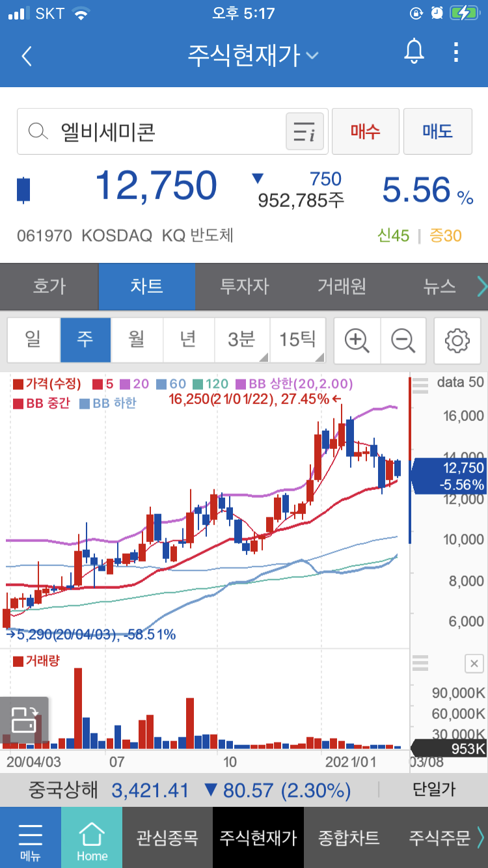This screenshot has width=488, height=868.
Task: Select the 일 daily chart period
Action: pos(33,340)
